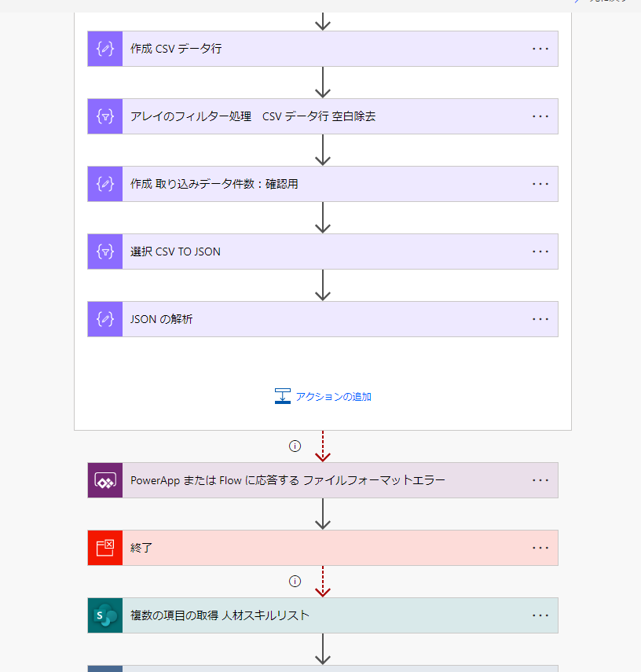Click the compose icon of 作成 CSV データ行
This screenshot has height=672, width=641.
pyautogui.click(x=105, y=49)
